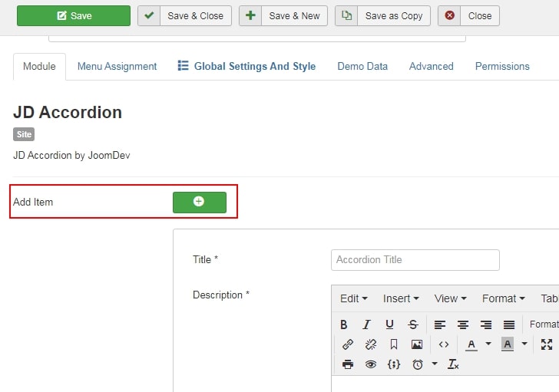Click the copy icon of Save as Copy
559x392 pixels.
coord(346,15)
